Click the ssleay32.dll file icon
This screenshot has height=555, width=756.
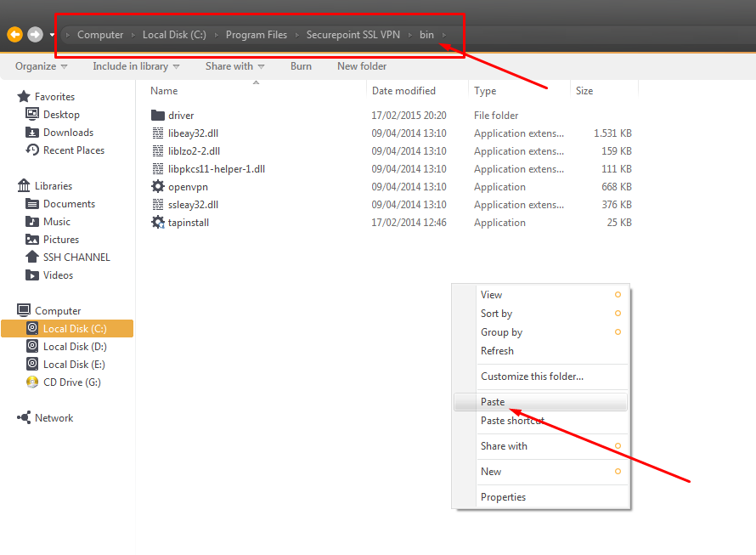tap(158, 205)
